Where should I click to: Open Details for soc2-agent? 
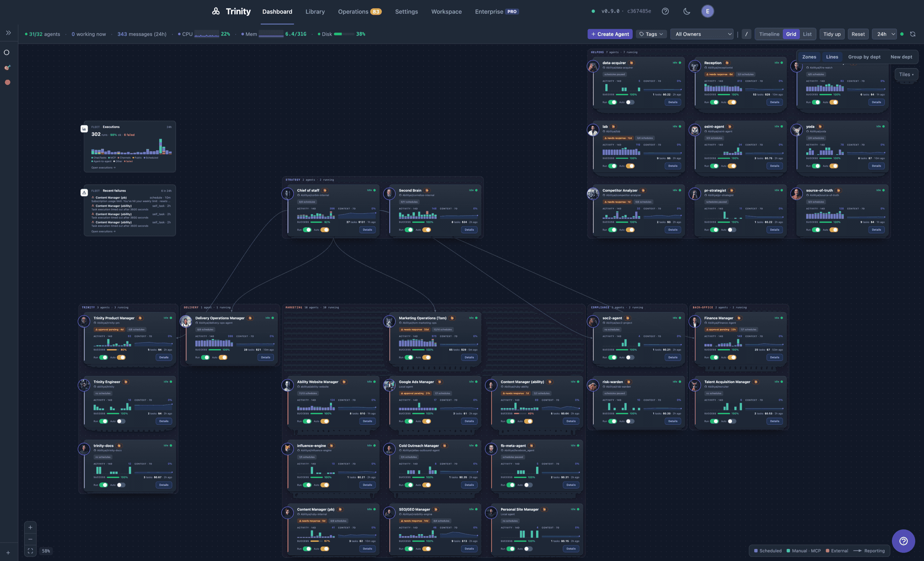click(x=673, y=357)
